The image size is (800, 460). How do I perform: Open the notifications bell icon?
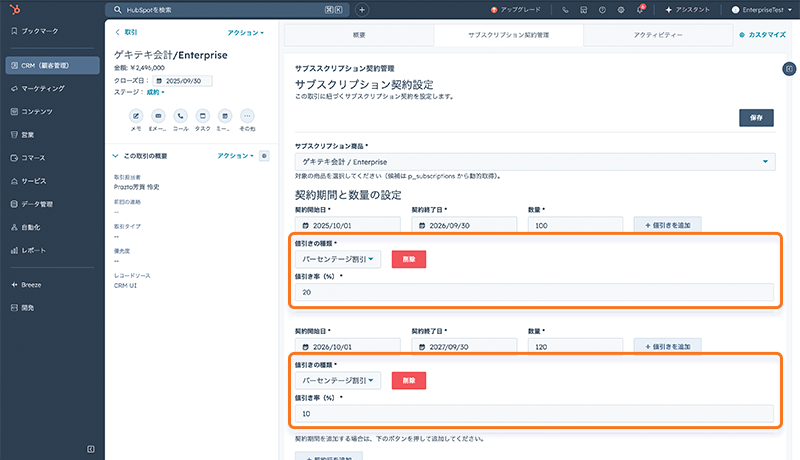(641, 10)
